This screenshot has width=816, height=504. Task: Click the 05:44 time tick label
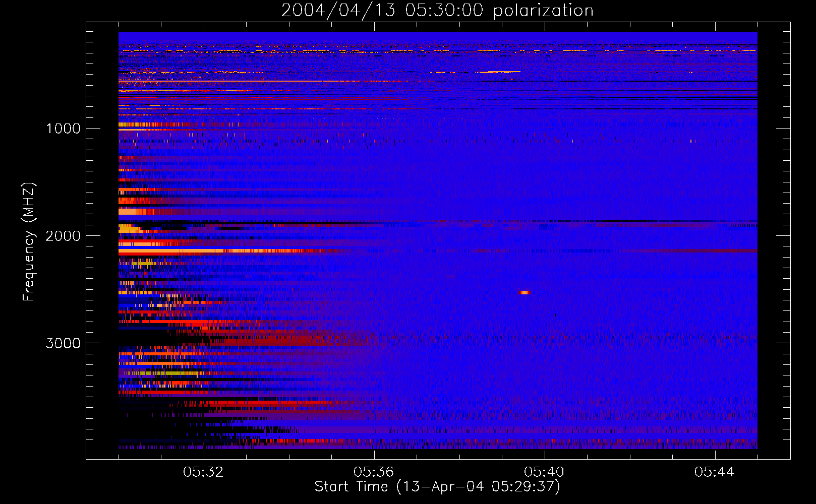point(715,472)
